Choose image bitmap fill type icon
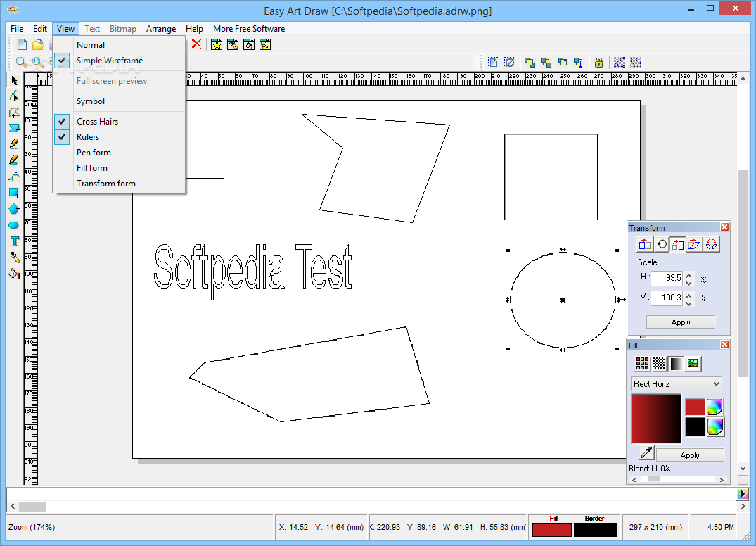Image resolution: width=756 pixels, height=546 pixels. pos(693,363)
